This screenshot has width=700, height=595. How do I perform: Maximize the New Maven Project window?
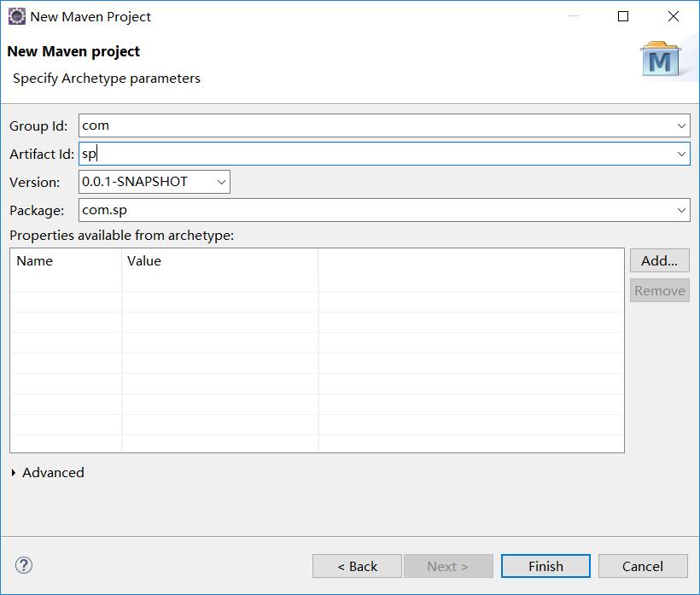pos(623,16)
